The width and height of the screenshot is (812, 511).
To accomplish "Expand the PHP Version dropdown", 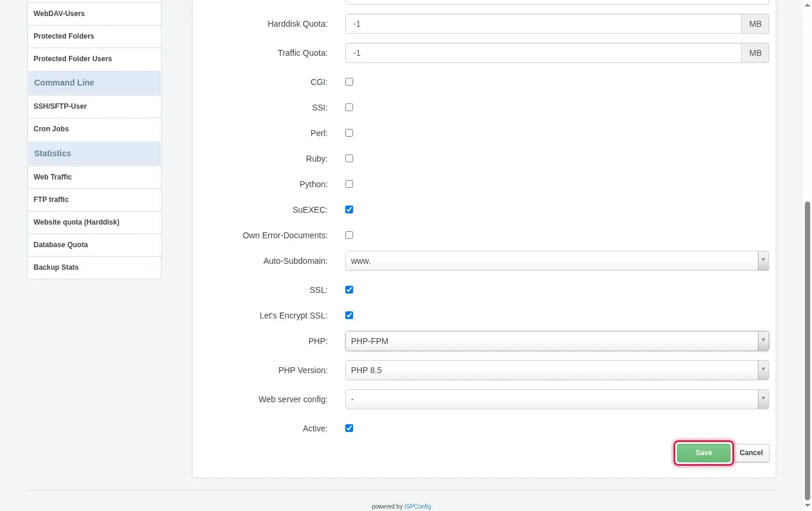I will (x=557, y=370).
